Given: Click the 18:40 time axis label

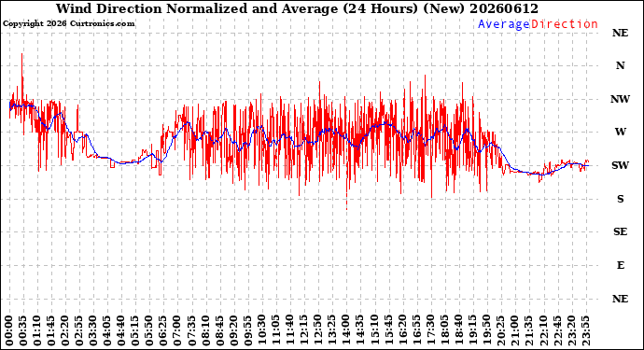Looking at the screenshot, I should (x=458, y=331).
